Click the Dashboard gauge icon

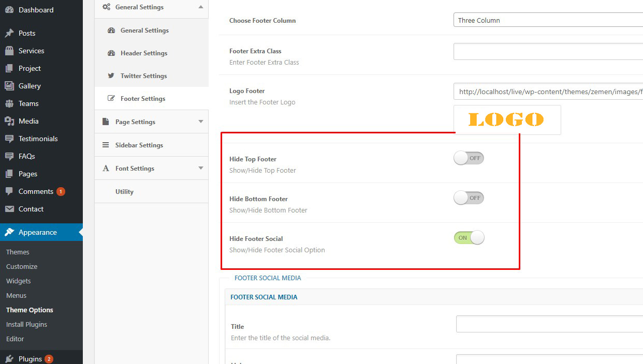(9, 10)
